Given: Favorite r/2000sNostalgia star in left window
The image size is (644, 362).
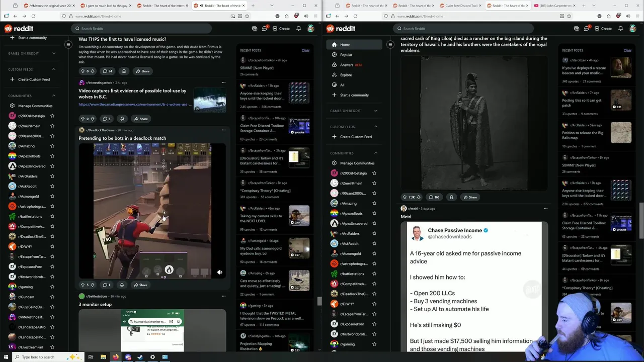Looking at the screenshot, I should (52, 116).
